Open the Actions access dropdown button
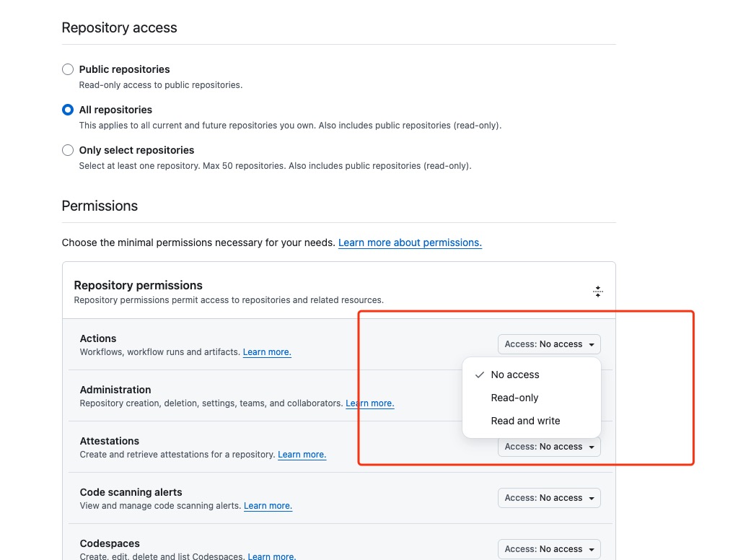Screen dimensions: 733x560 tap(549, 344)
